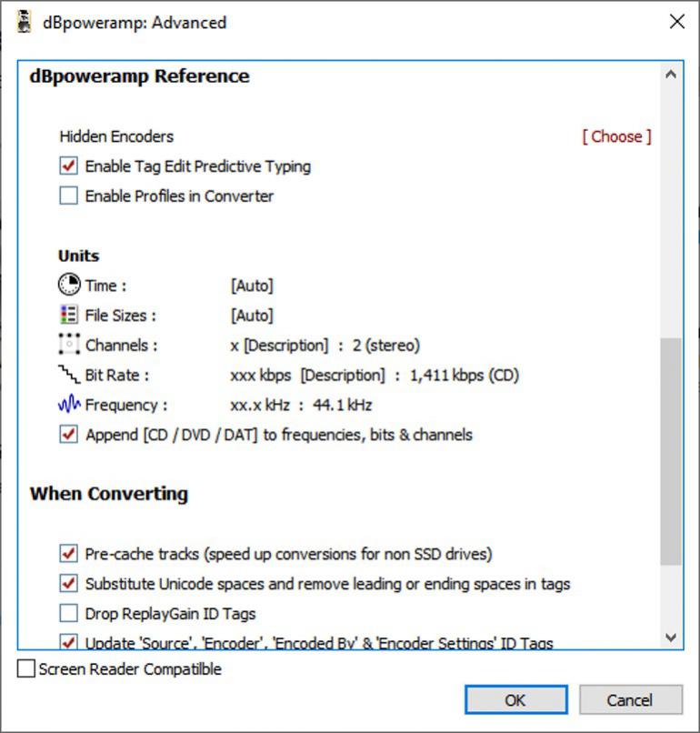Disable Enable Tag Edit Predictive Typing
This screenshot has height=733, width=700.
tap(69, 166)
